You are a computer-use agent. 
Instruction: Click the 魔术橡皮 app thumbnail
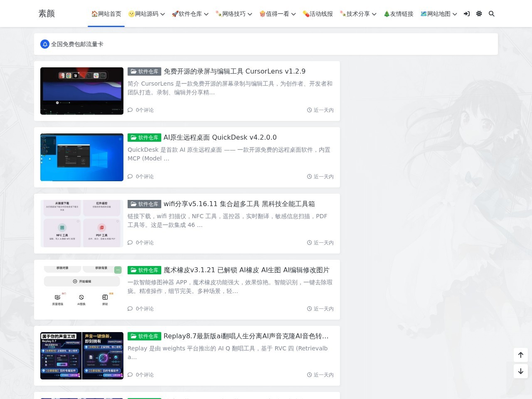coord(82,290)
